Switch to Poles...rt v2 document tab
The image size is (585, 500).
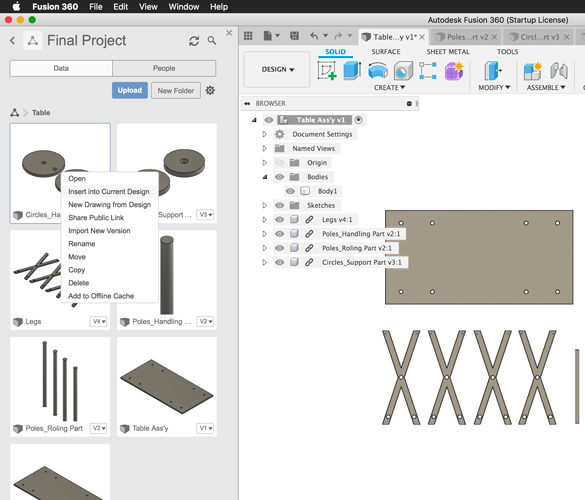(x=467, y=37)
